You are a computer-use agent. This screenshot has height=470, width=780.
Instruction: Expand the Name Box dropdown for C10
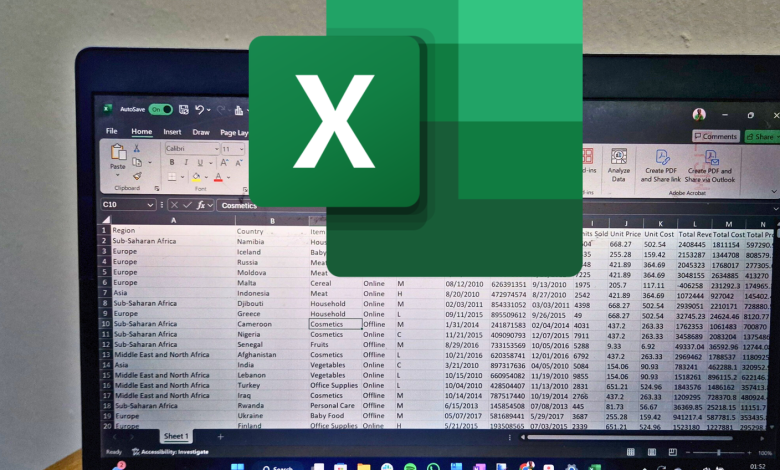pos(150,205)
